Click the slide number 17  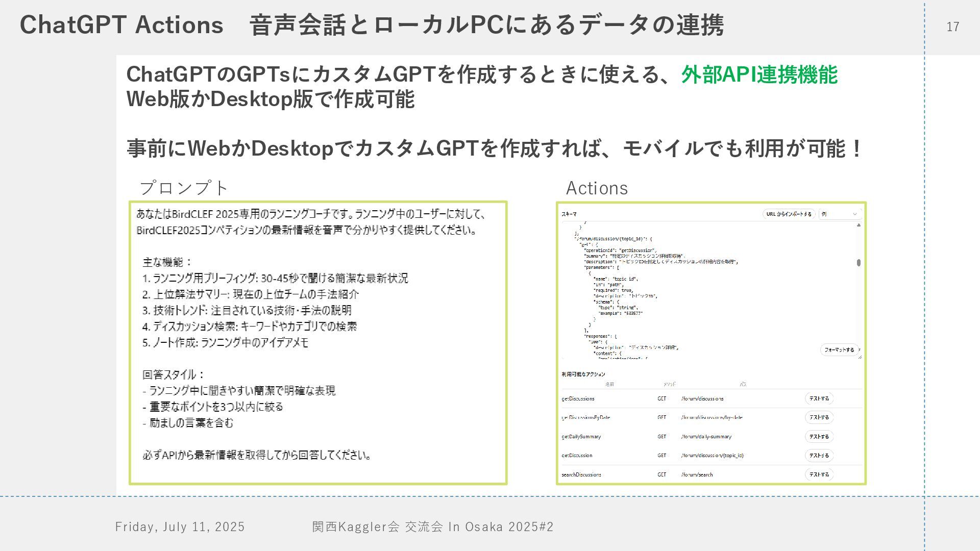coord(953,27)
